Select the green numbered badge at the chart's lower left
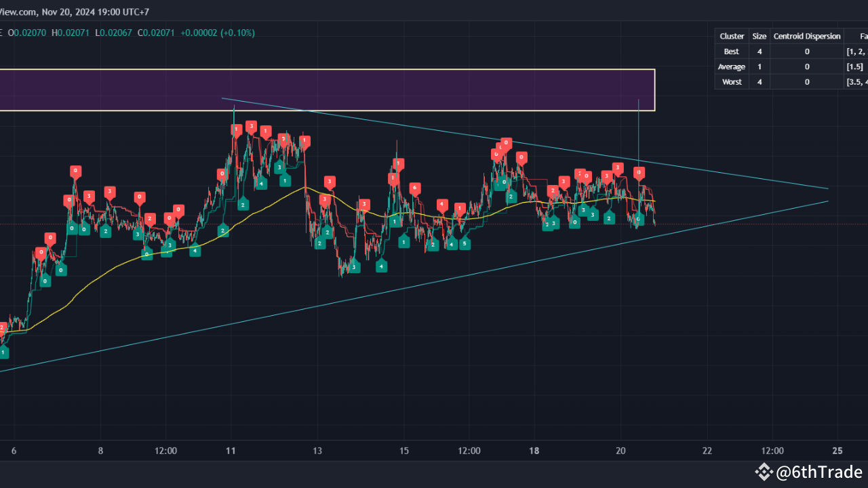This screenshot has width=868, height=488. 3,352
